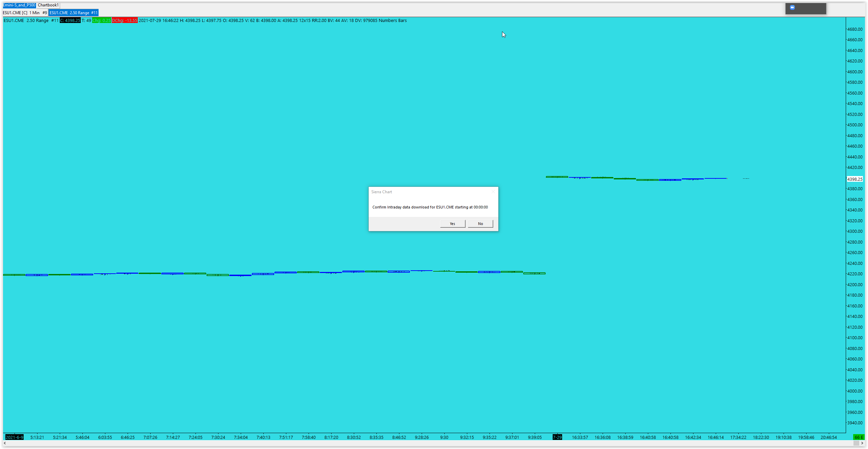The height and width of the screenshot is (449, 868).
Task: Click the Zoom camera icon in floating bar
Action: pyautogui.click(x=792, y=7)
